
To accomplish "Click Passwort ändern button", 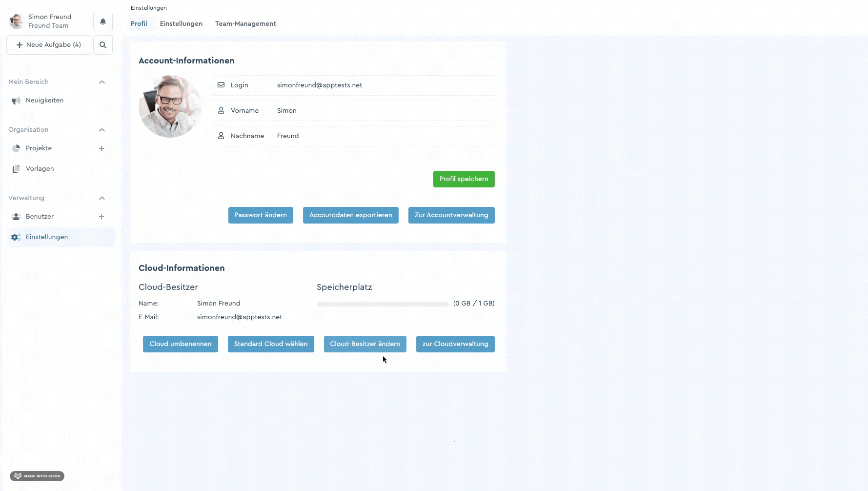I will click(x=261, y=215).
